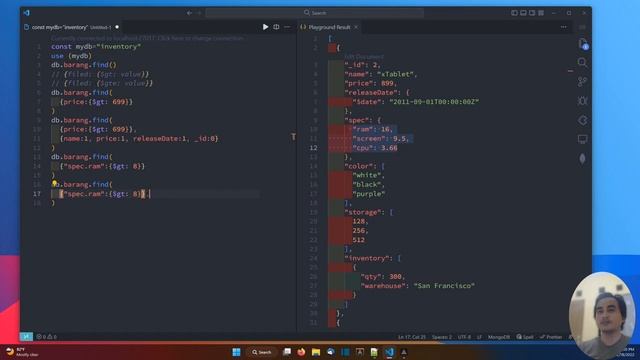Click the "$date" value in results

pyautogui.click(x=434, y=102)
